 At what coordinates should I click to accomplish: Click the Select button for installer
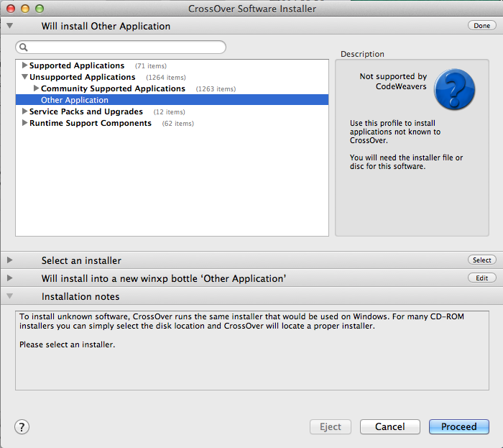[x=482, y=260]
